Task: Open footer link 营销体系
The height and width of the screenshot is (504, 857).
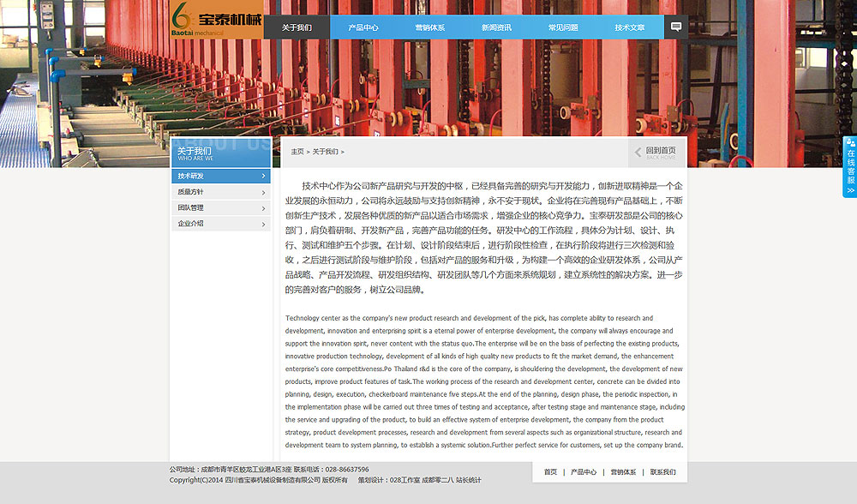Action: (x=623, y=471)
